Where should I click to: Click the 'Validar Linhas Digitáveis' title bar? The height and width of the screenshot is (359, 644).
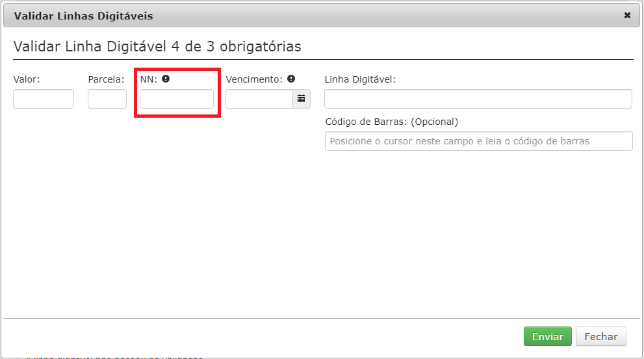point(84,16)
